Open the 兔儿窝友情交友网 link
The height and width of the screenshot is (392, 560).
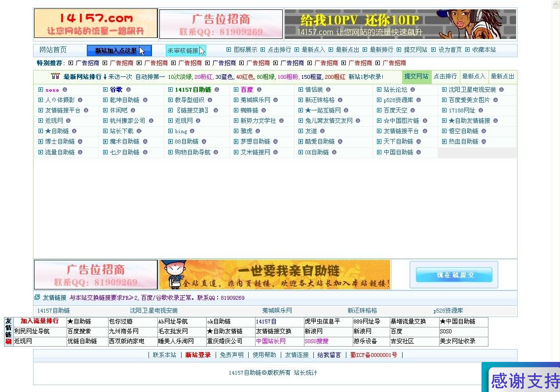[329, 121]
